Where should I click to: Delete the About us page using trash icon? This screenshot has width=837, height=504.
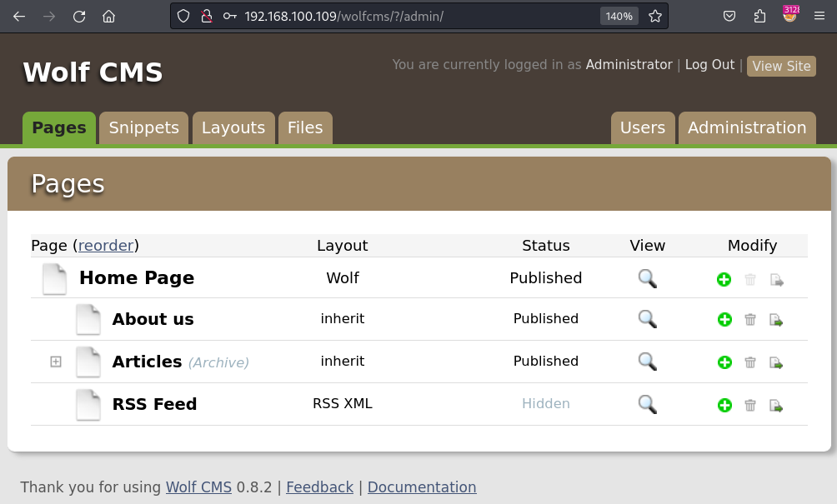(x=750, y=320)
